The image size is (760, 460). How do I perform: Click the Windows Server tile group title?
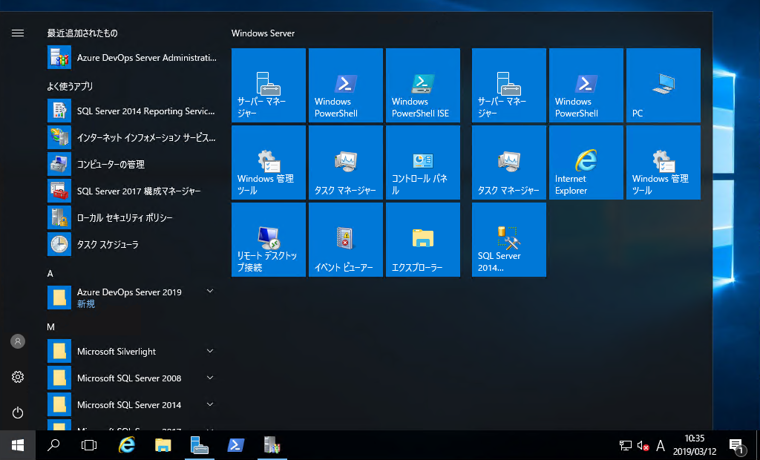point(263,33)
